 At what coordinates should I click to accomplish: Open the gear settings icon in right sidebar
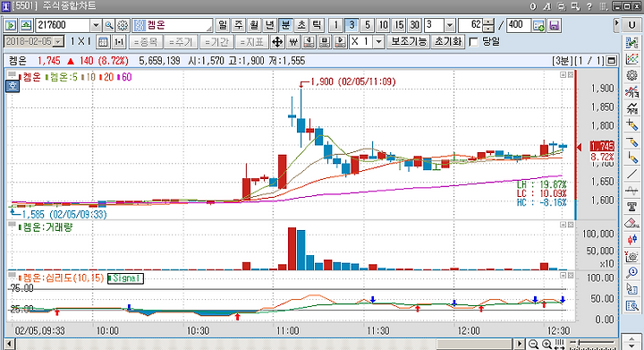point(631,75)
